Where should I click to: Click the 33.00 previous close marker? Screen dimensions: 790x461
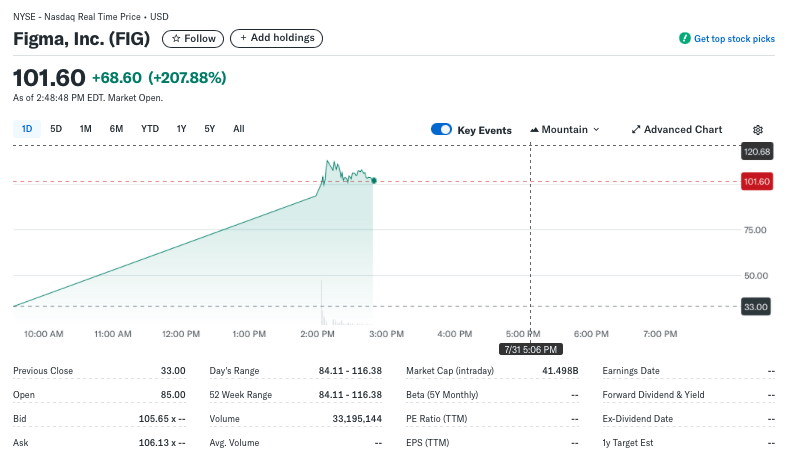[756, 307]
